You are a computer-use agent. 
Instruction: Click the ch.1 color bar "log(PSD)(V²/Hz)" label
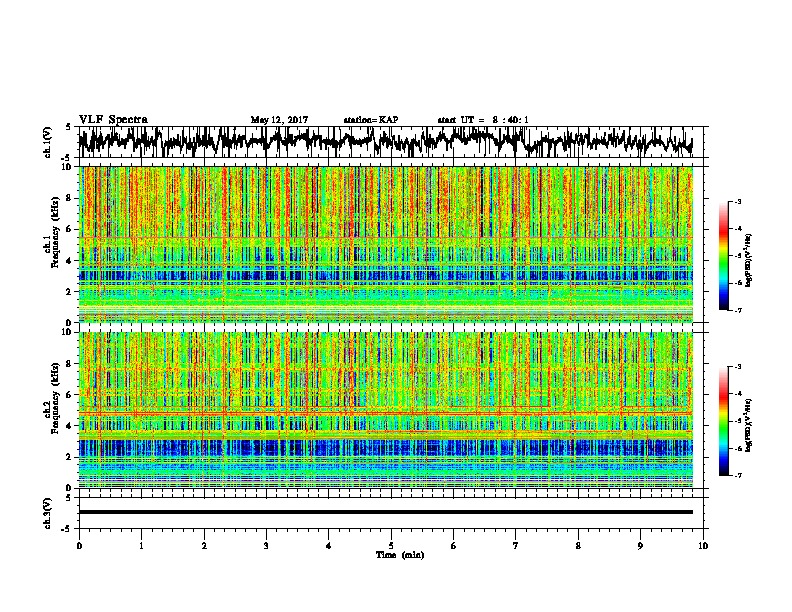coord(749,261)
